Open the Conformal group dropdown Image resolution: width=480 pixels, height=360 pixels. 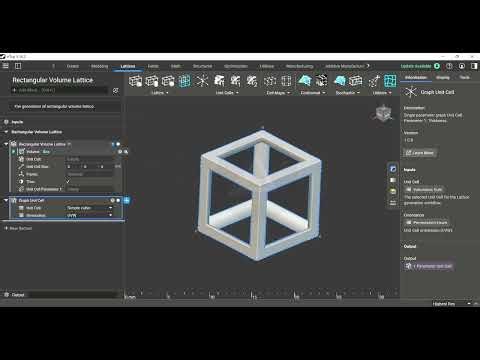pos(313,93)
